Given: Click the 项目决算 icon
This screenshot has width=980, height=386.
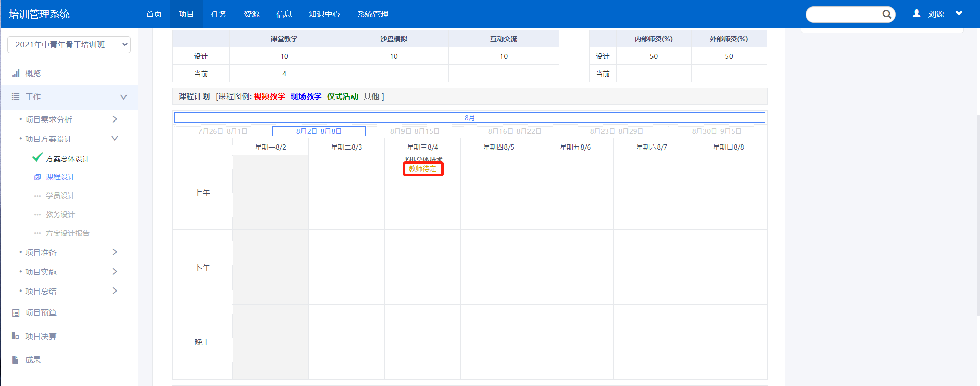Looking at the screenshot, I should [x=16, y=336].
